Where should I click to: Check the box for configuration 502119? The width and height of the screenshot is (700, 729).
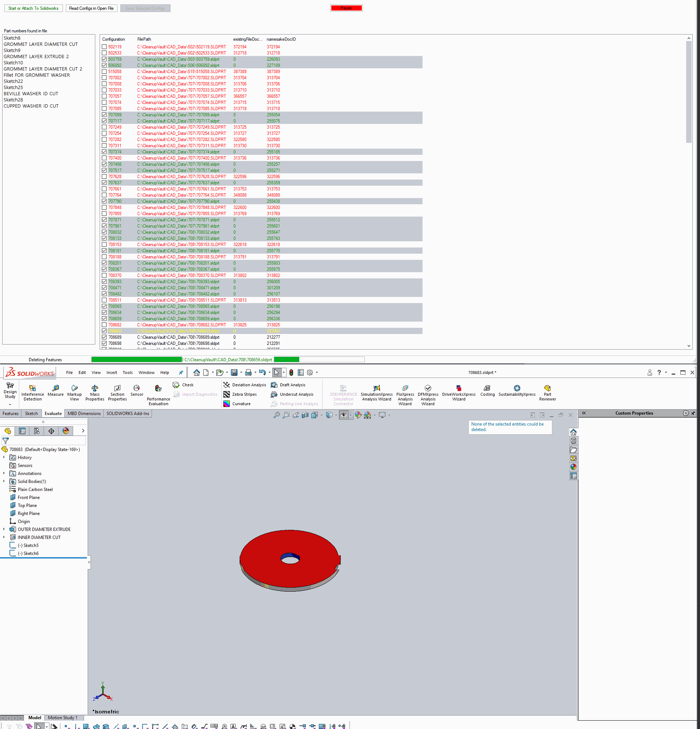click(x=104, y=47)
